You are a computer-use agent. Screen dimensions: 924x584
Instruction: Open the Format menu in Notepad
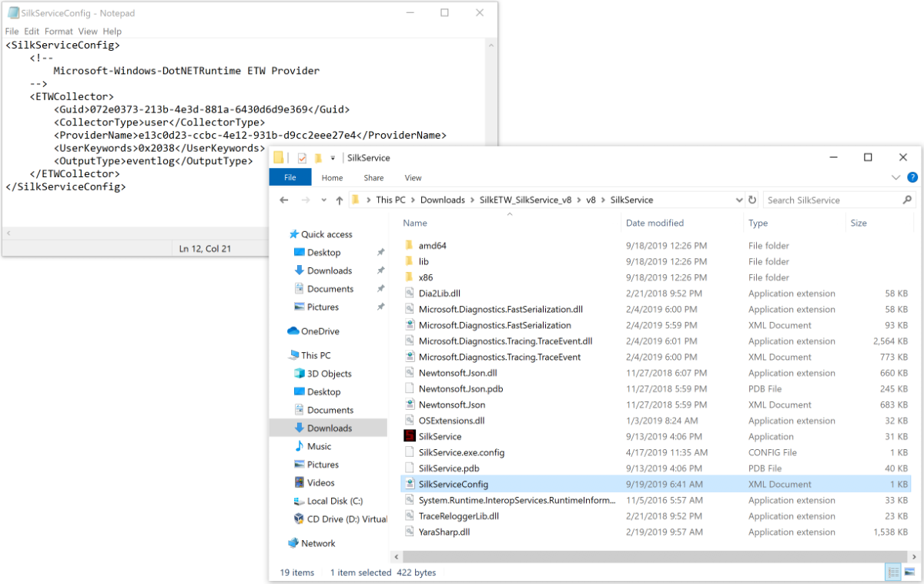[59, 32]
